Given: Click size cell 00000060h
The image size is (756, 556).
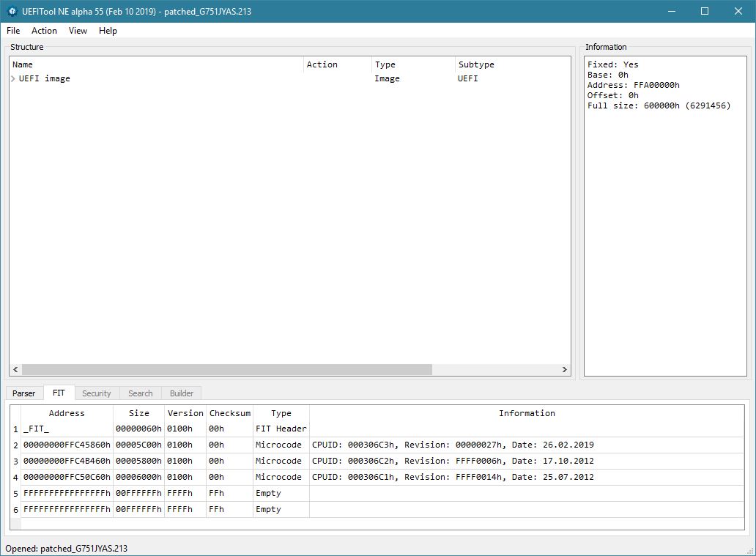Looking at the screenshot, I should 139,429.
